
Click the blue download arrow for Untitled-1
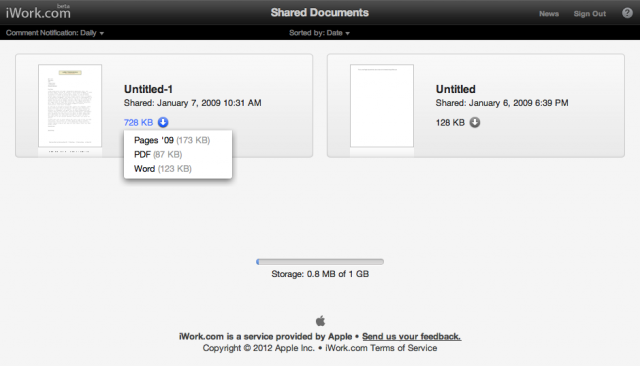[163, 122]
